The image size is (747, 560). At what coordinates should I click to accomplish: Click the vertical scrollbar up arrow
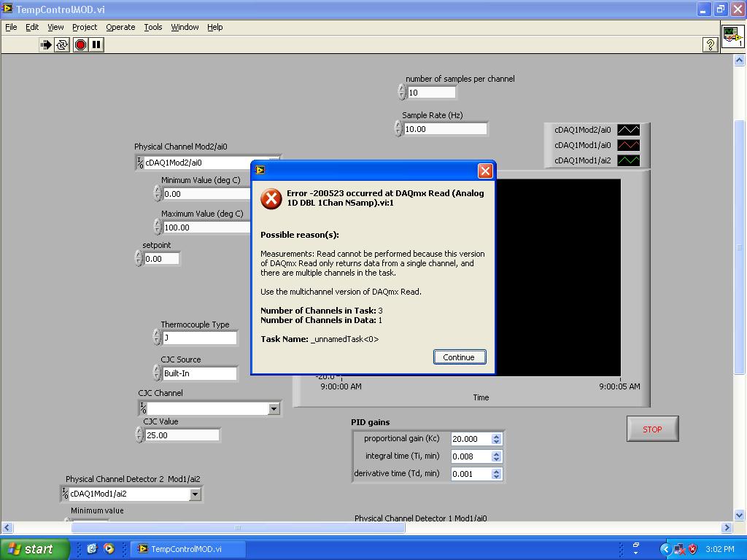tap(740, 60)
